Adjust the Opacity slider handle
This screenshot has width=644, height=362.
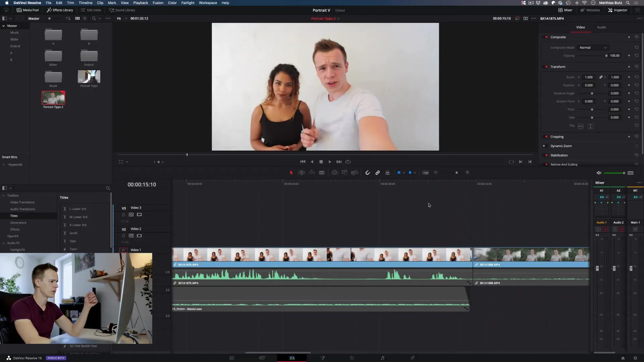click(x=606, y=56)
